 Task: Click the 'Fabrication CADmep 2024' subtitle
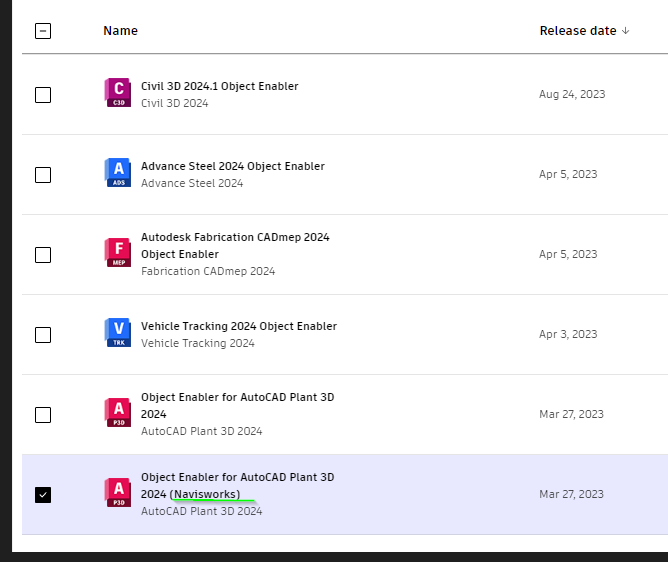tap(208, 271)
